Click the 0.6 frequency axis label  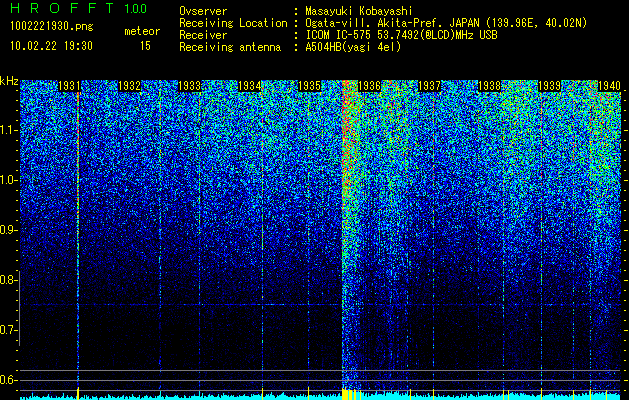coord(8,380)
